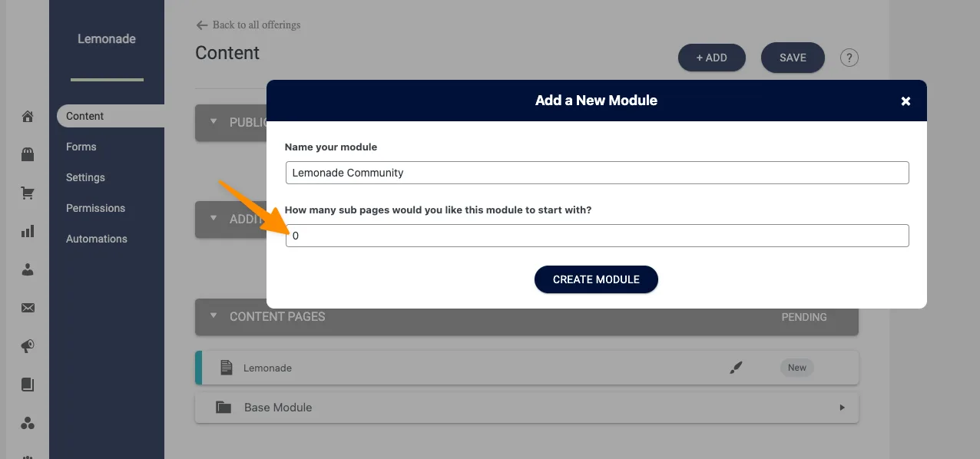Close the Add a New Module dialog
Screen dimensions: 980x459
coord(906,101)
